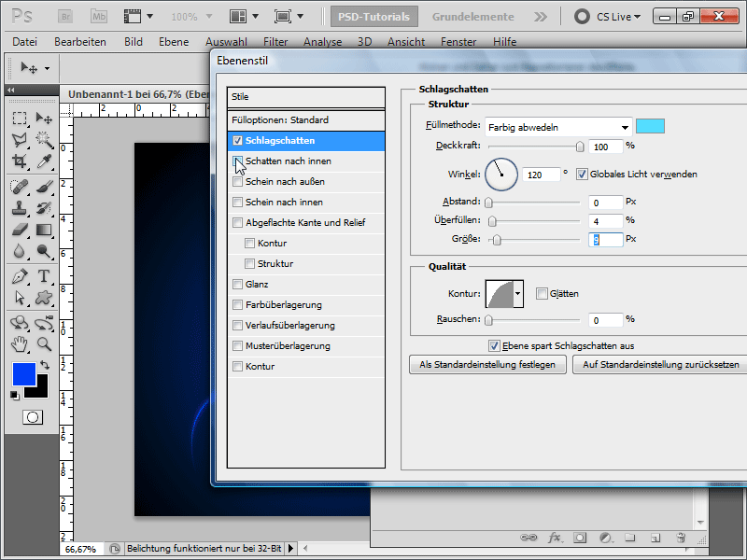Image resolution: width=747 pixels, height=560 pixels.
Task: Select the Zoom tool
Action: coord(44,343)
